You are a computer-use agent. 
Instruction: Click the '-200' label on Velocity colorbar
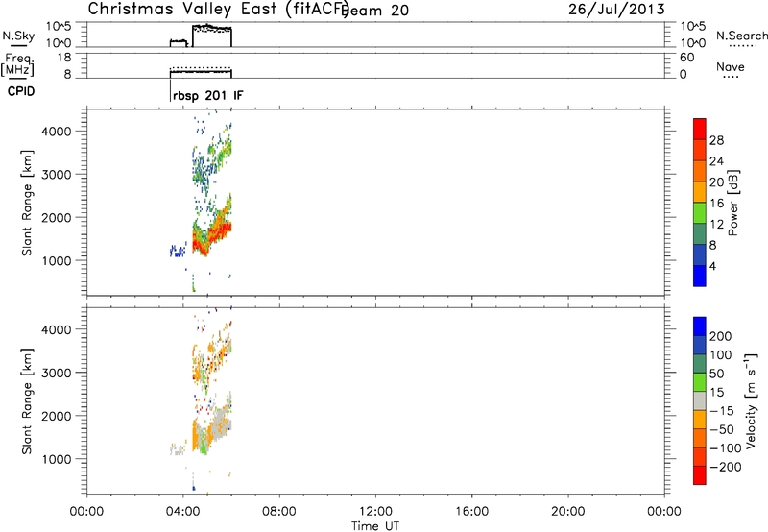point(726,467)
